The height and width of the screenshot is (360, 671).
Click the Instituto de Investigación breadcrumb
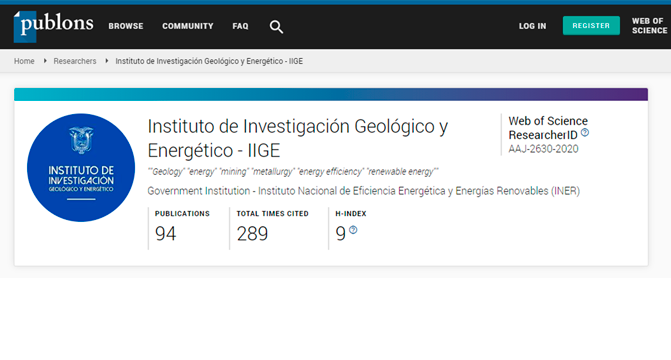[x=209, y=61]
